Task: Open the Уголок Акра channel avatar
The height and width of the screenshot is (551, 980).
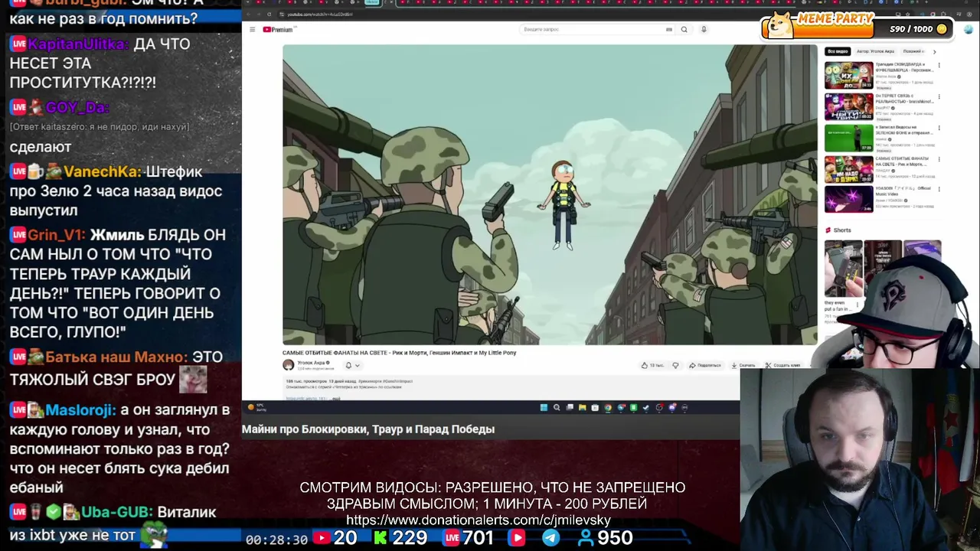Action: [288, 365]
